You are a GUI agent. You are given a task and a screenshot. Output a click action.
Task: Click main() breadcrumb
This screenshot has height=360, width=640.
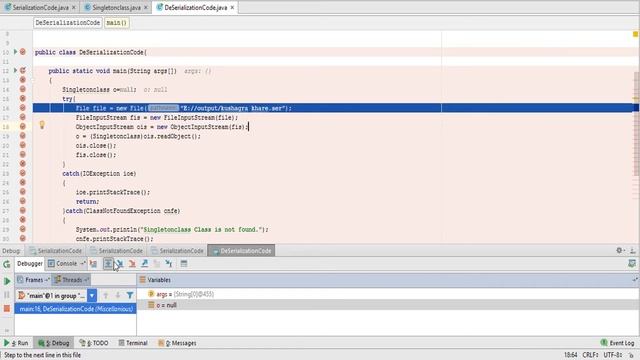(117, 22)
